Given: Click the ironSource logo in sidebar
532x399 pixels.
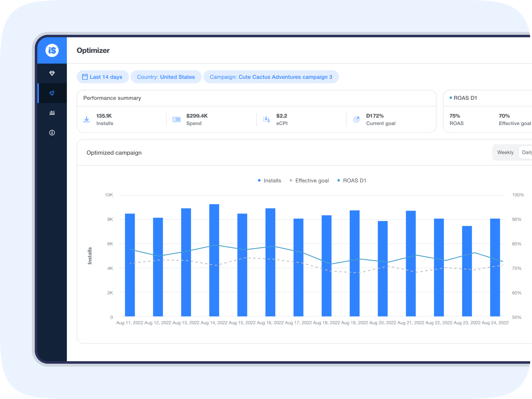Looking at the screenshot, I should tap(52, 50).
